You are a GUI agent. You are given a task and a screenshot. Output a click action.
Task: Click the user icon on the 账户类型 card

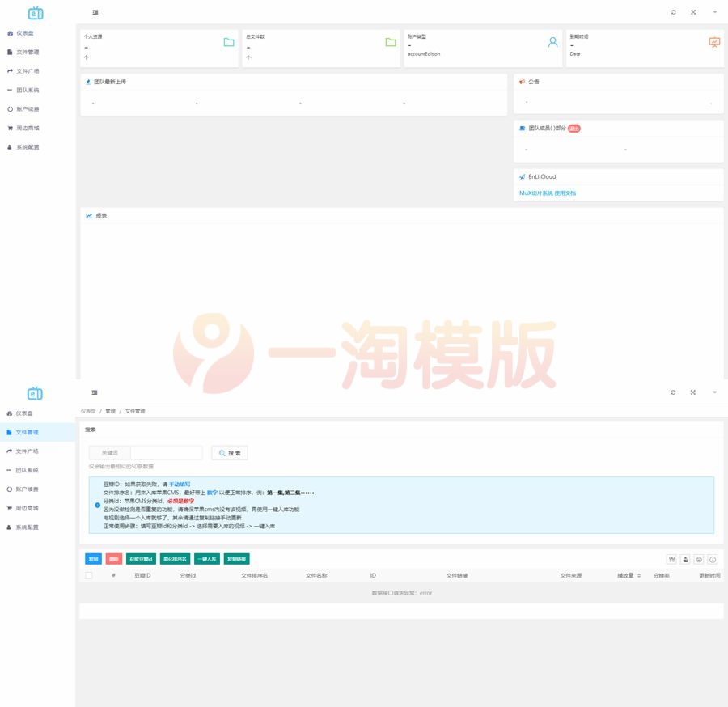tap(552, 42)
